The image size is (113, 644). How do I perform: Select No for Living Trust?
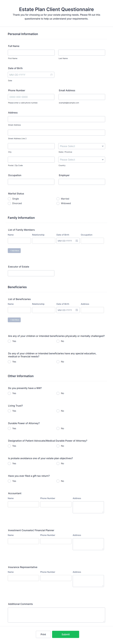pyautogui.click(x=58, y=411)
